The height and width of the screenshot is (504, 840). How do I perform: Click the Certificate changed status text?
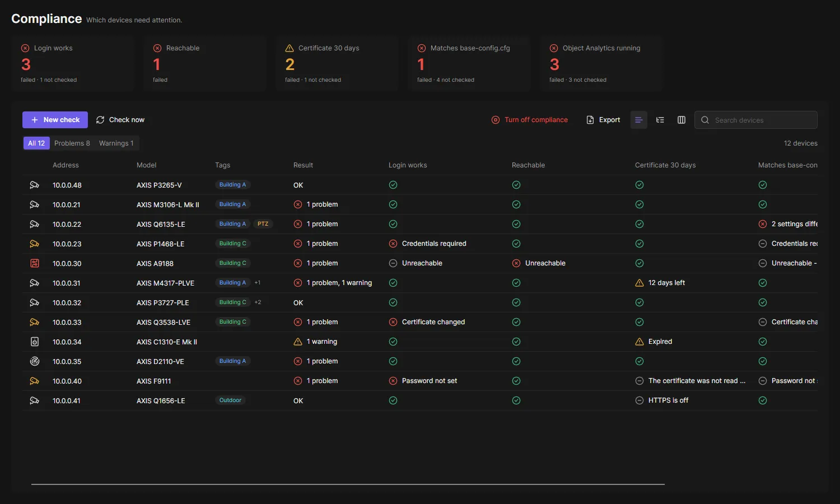click(x=433, y=322)
